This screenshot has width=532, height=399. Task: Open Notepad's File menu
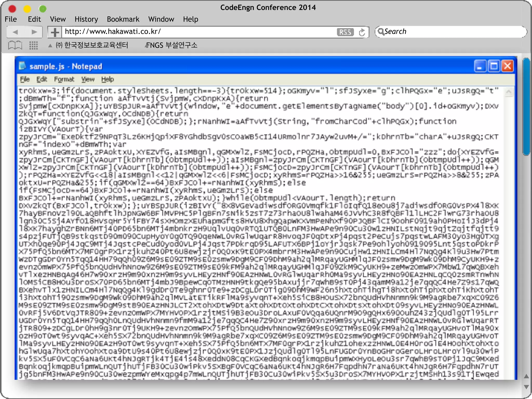click(25, 79)
